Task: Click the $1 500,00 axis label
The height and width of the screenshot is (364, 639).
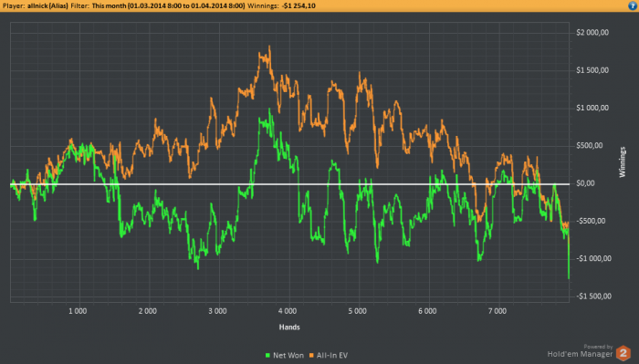Action: click(x=592, y=70)
